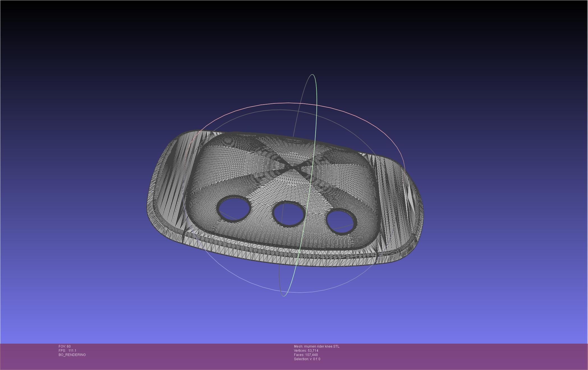Click the top of the green trackball ring
Screen dimensions: 588x370
coord(313,75)
